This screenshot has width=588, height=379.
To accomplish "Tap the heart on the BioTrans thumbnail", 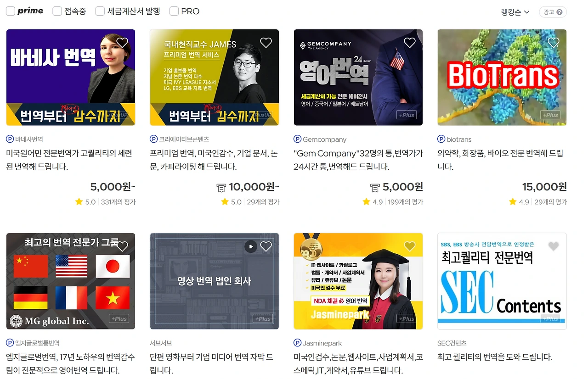I will (x=554, y=43).
